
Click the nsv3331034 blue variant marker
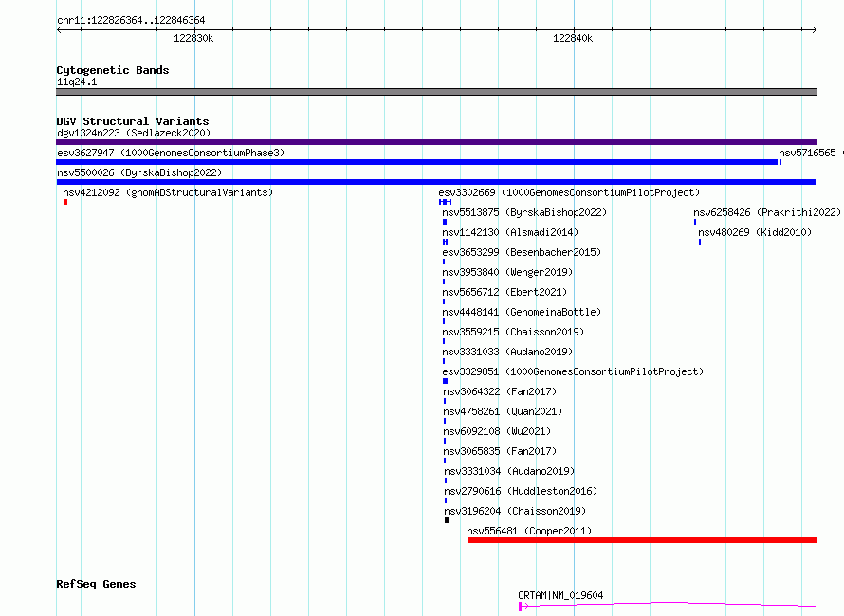tap(446, 480)
